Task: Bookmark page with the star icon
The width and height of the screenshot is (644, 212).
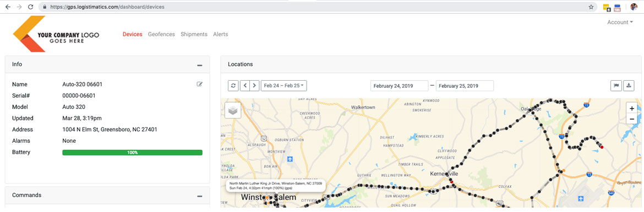Action: coord(591,7)
